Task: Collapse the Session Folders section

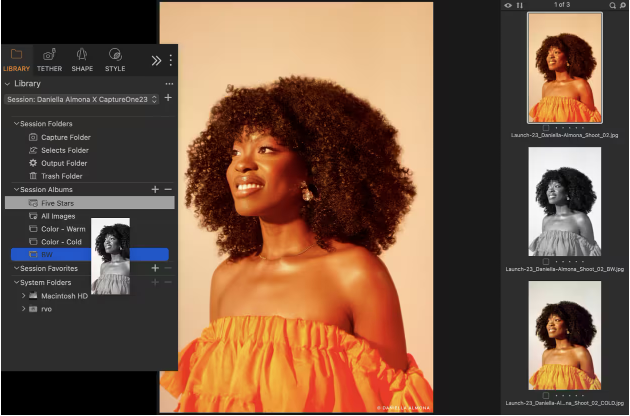Action: coord(16,124)
